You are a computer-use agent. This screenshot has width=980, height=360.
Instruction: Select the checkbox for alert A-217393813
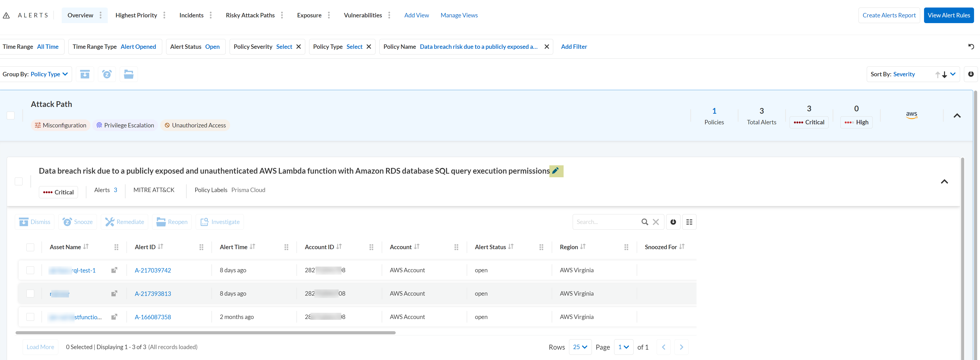(x=30, y=294)
